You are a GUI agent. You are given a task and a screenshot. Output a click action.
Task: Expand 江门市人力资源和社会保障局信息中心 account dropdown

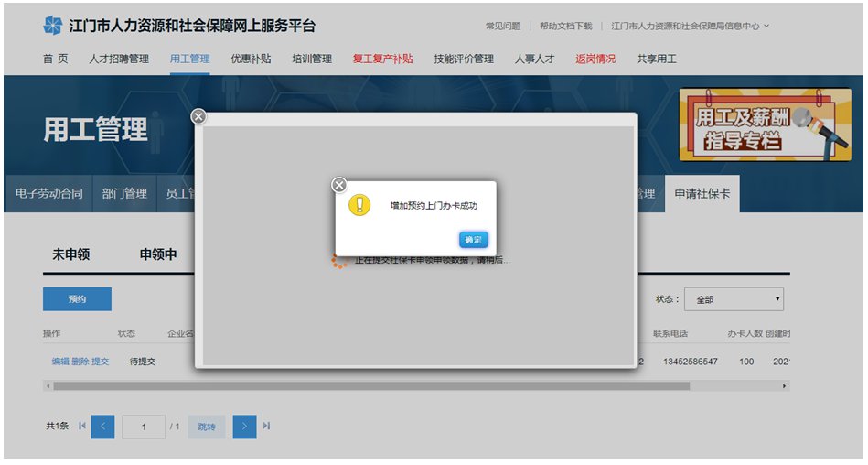pos(690,26)
